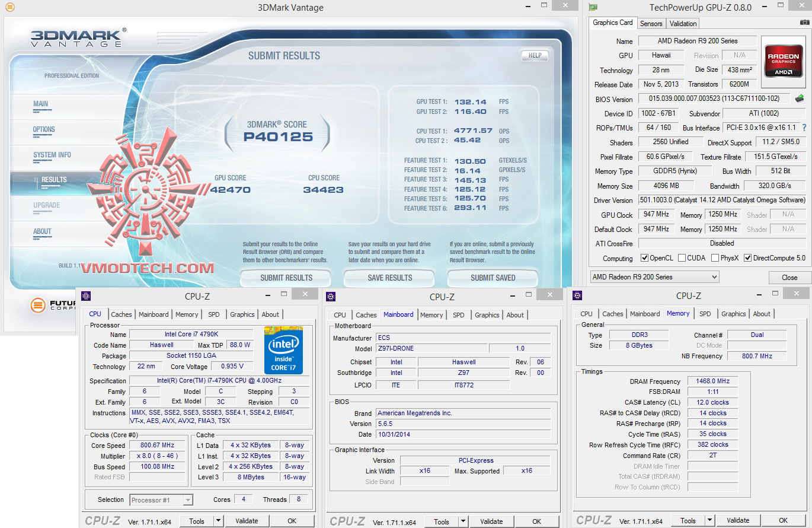The image size is (812, 528).
Task: Click the 3DMark score P40125
Action: click(x=279, y=137)
